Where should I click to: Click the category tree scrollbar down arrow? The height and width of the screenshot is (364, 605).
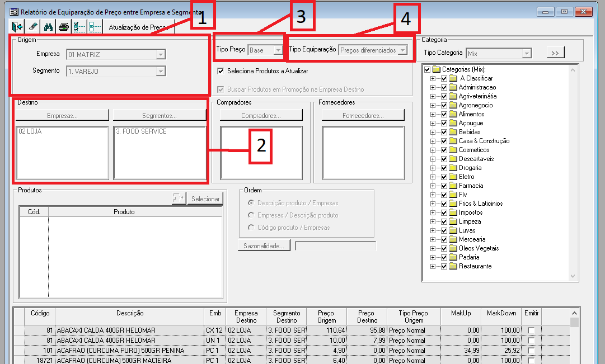(573, 276)
